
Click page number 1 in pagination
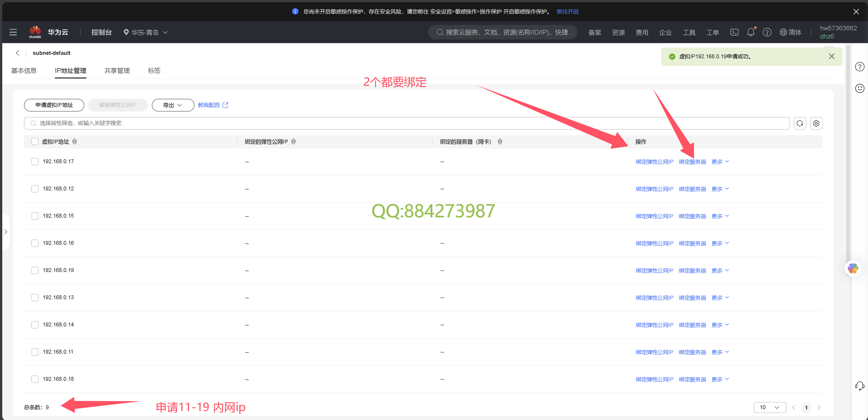pos(806,408)
